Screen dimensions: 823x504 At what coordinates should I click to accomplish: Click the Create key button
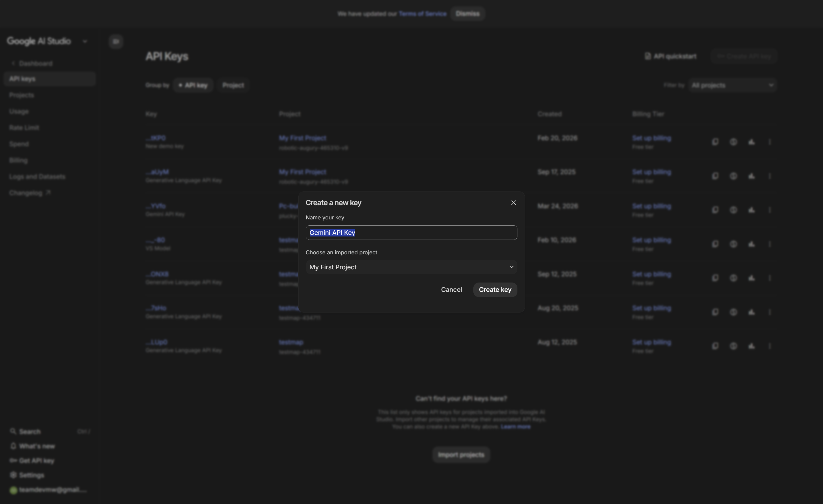click(495, 290)
